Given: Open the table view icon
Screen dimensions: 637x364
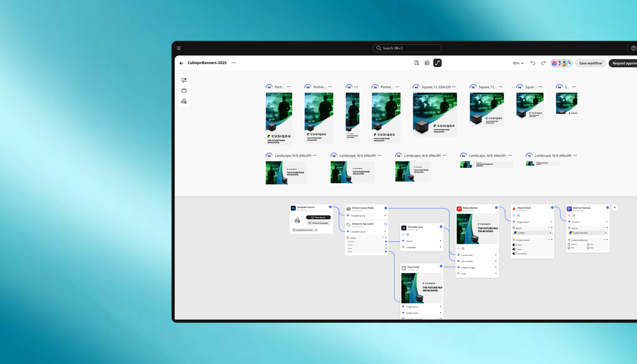Looking at the screenshot, I should point(427,63).
